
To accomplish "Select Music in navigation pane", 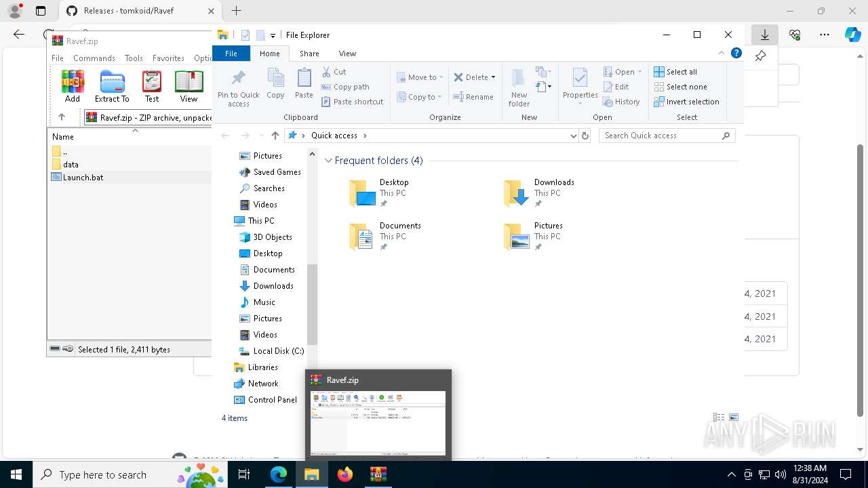I will tap(264, 302).
